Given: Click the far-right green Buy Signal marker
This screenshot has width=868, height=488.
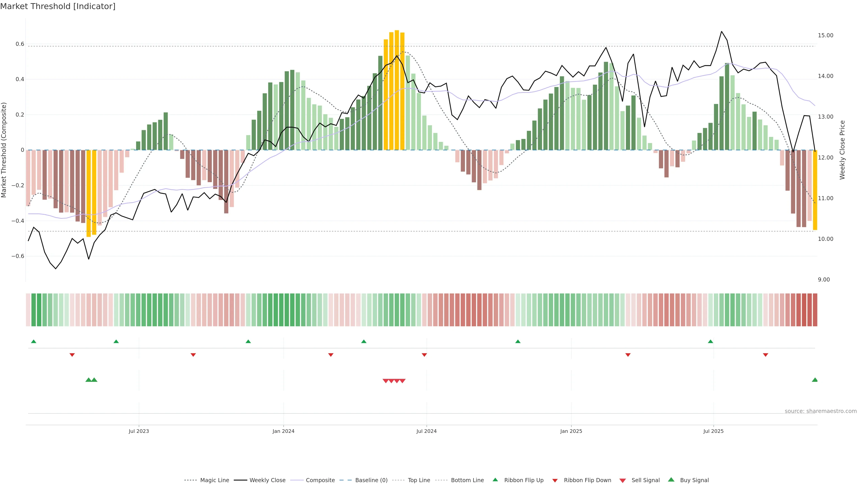Looking at the screenshot, I should [x=815, y=380].
